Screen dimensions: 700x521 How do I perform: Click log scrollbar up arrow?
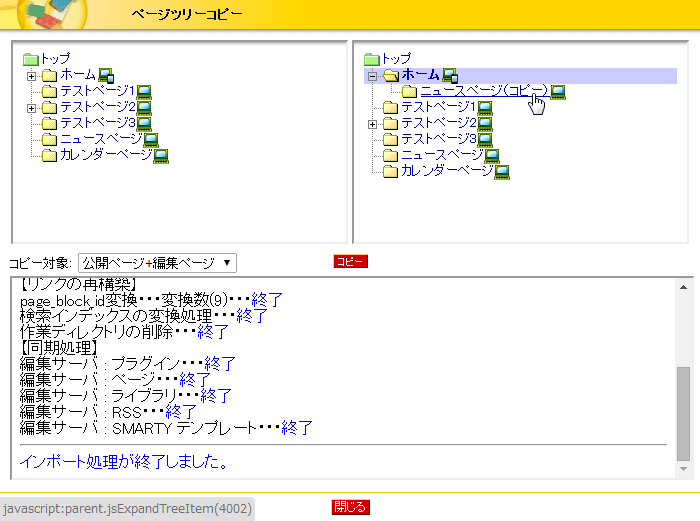tap(683, 287)
